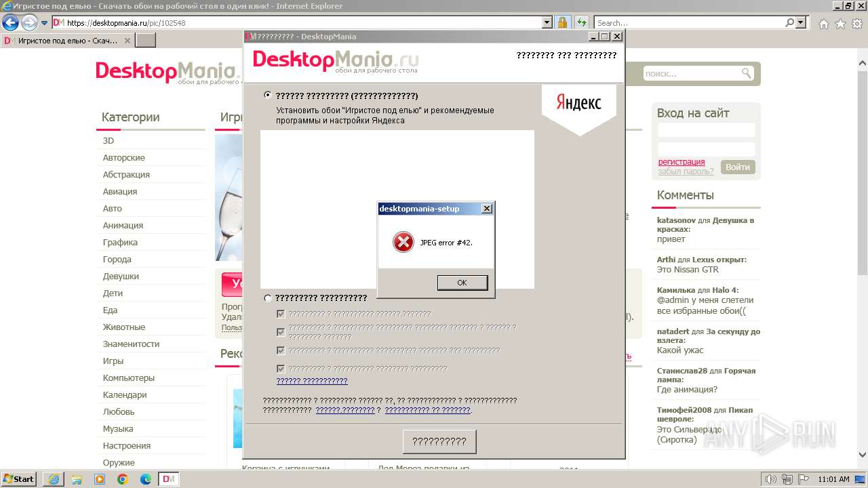Toggle the first greyed installer checkbox
868x488 pixels.
click(281, 314)
